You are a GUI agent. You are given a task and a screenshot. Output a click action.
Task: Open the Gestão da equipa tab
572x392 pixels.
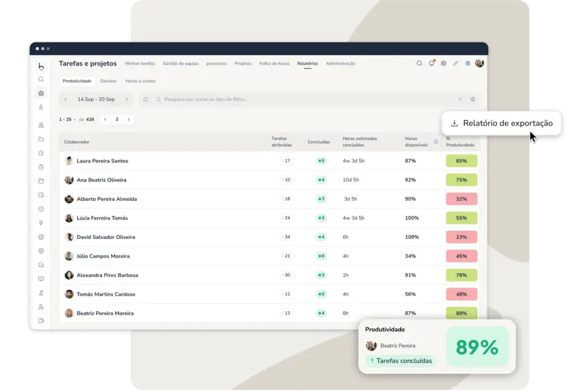181,64
